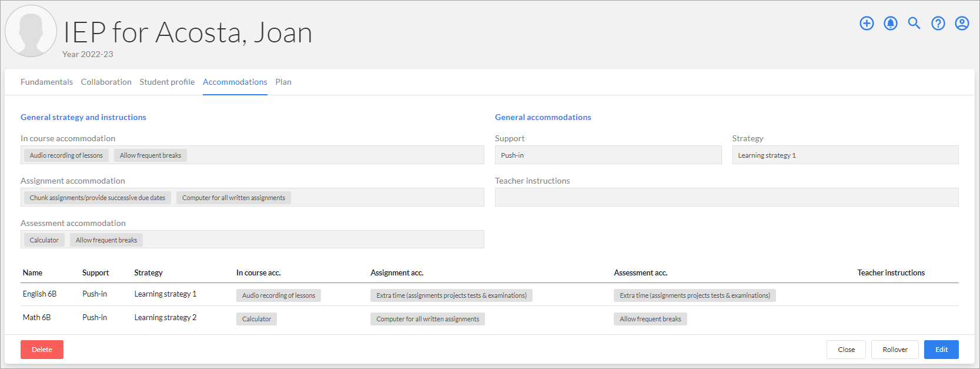The height and width of the screenshot is (369, 980).
Task: Open the notifications bell icon
Action: click(x=891, y=24)
